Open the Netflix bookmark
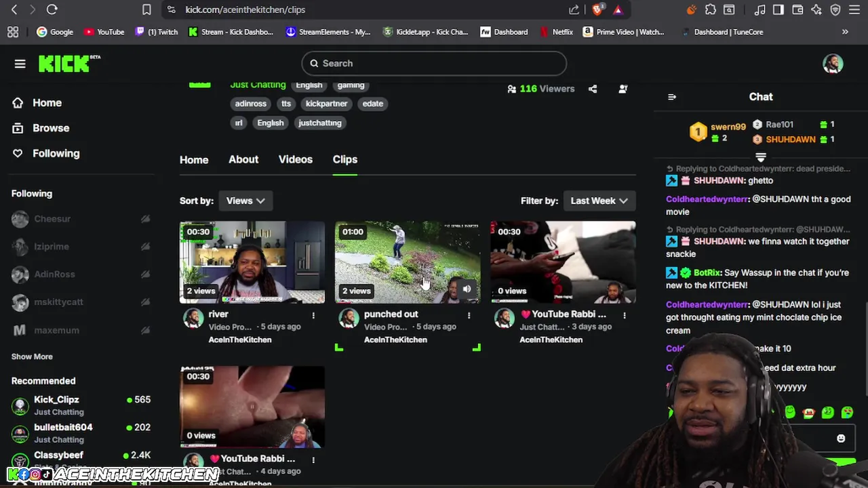 (556, 32)
